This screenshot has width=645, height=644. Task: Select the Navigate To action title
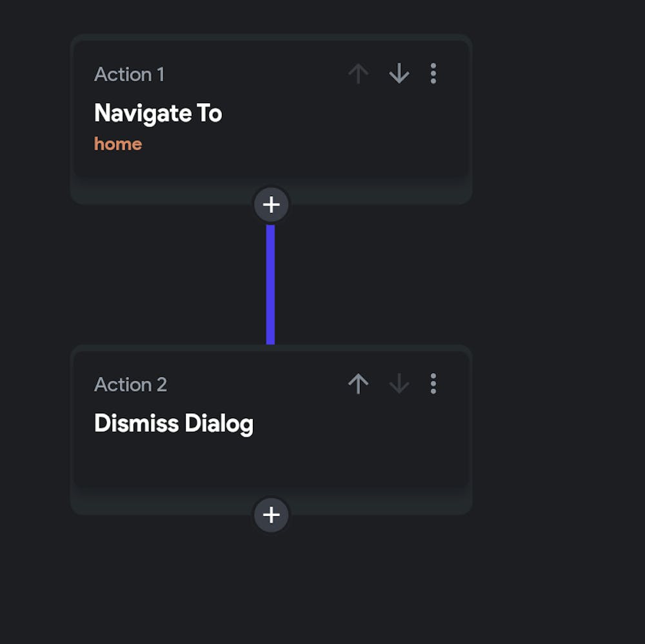[x=158, y=114]
